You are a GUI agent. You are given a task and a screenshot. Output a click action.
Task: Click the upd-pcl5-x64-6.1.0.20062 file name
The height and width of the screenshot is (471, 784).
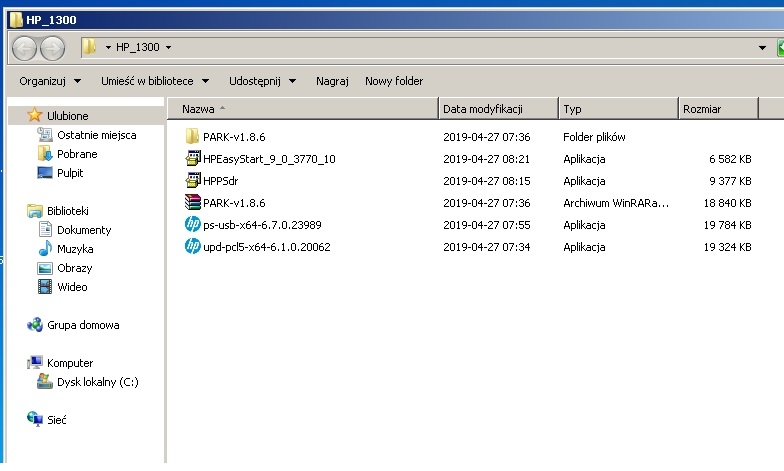click(x=266, y=247)
